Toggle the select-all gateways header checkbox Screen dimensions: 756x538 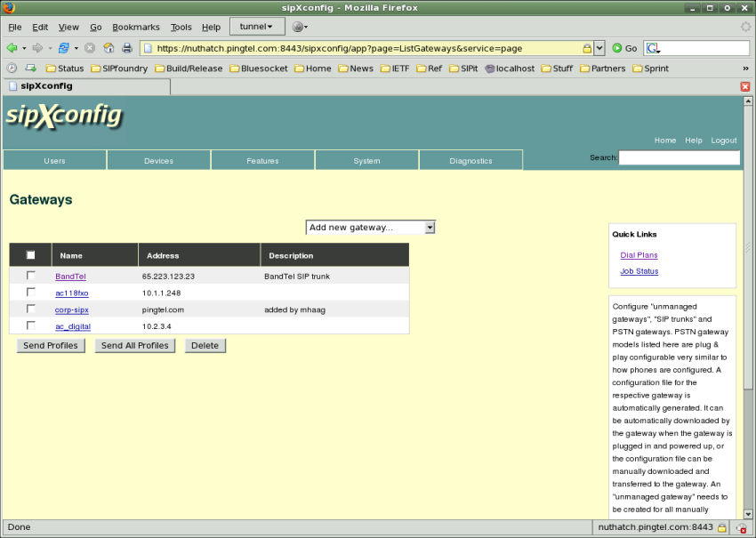tap(30, 254)
